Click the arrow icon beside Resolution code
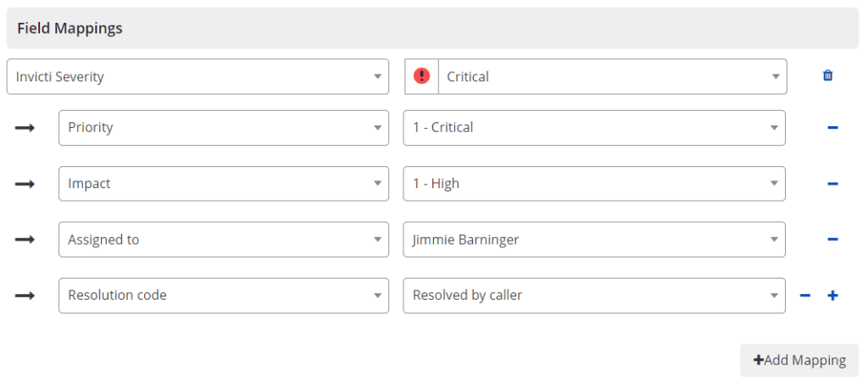 (x=25, y=296)
